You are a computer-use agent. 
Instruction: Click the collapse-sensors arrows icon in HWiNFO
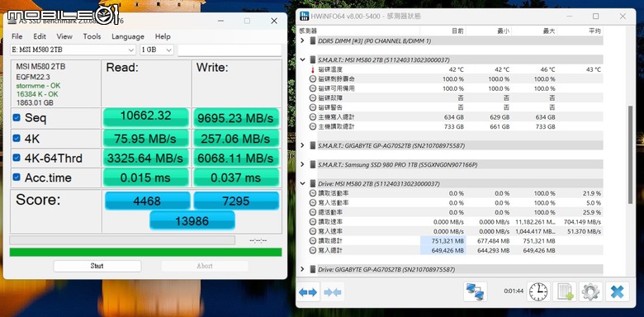[x=333, y=292]
